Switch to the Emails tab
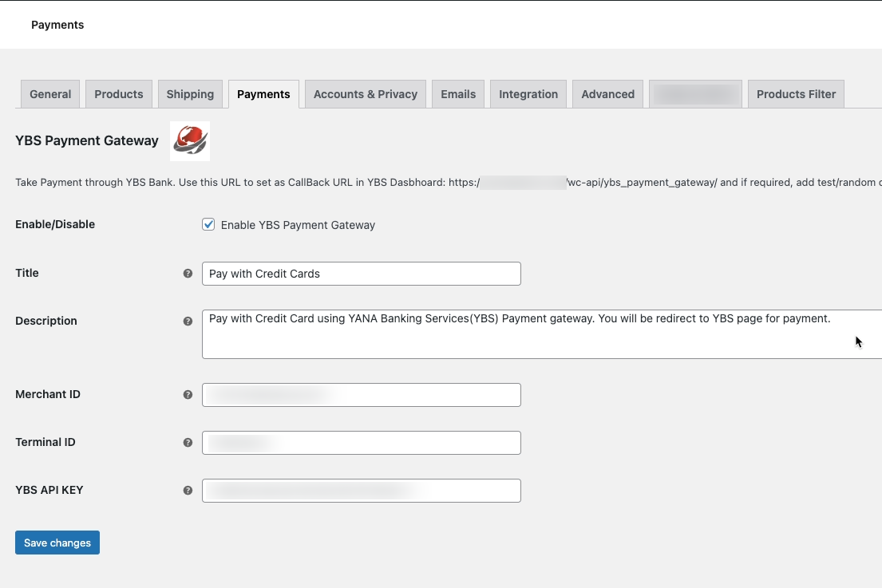This screenshot has height=588, width=882. (458, 94)
